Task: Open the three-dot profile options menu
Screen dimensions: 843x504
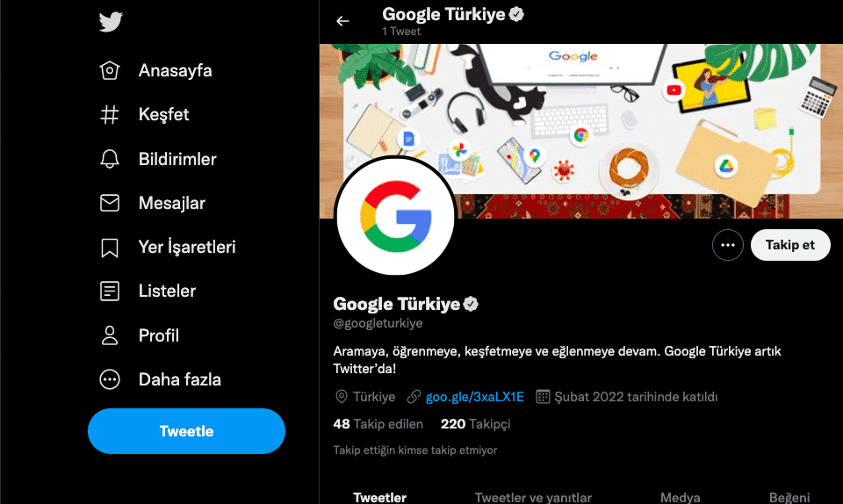Action: [727, 245]
